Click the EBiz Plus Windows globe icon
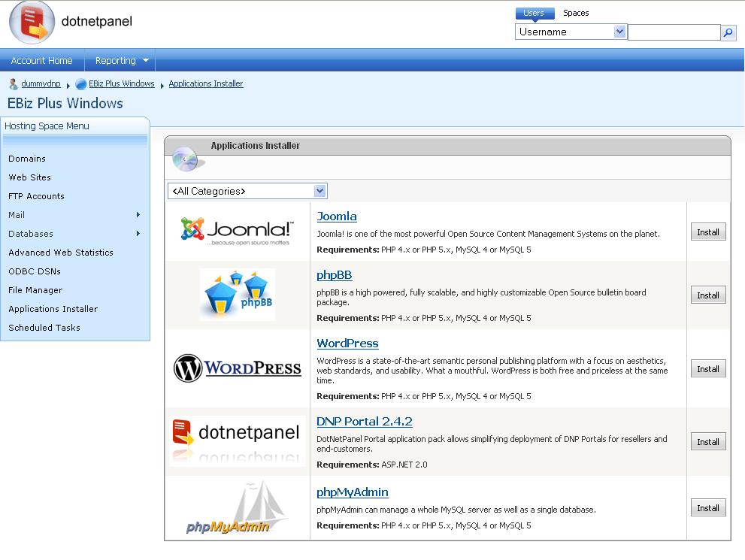The height and width of the screenshot is (560, 745). pyautogui.click(x=81, y=84)
